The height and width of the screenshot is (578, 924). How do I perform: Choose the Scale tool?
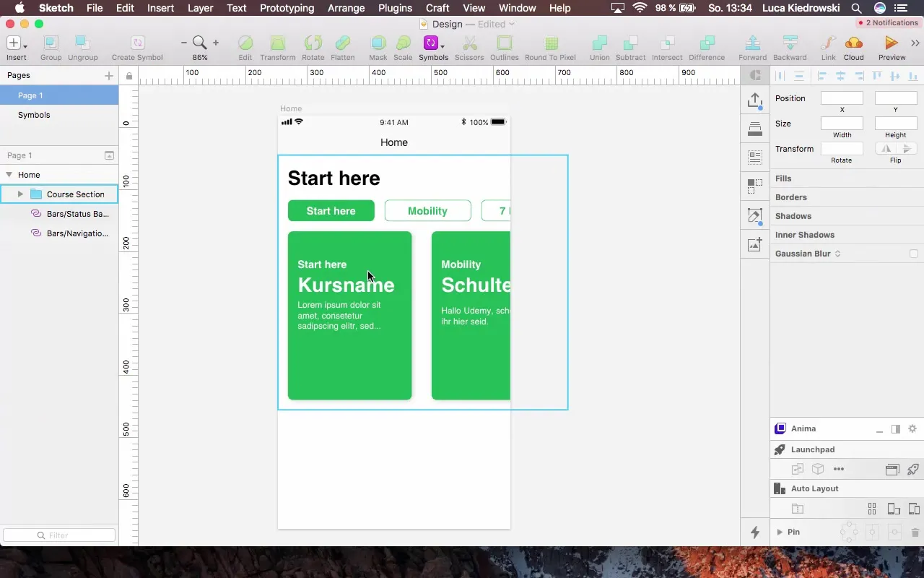(403, 48)
